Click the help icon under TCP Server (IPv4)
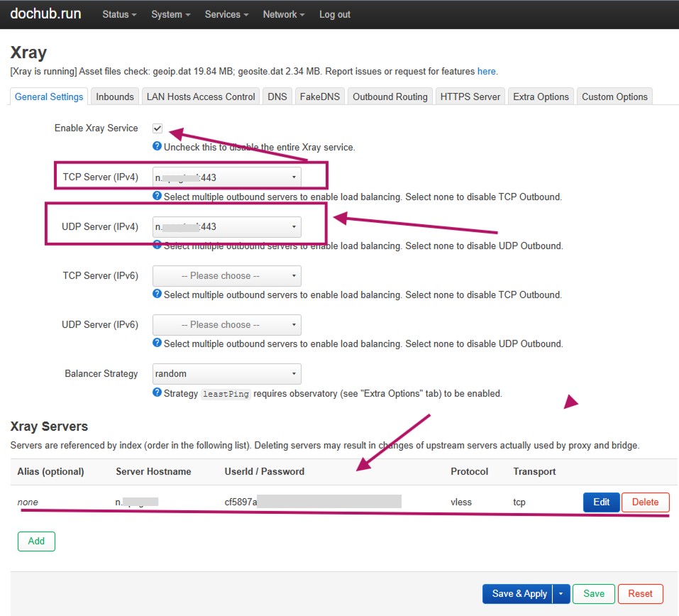 158,196
